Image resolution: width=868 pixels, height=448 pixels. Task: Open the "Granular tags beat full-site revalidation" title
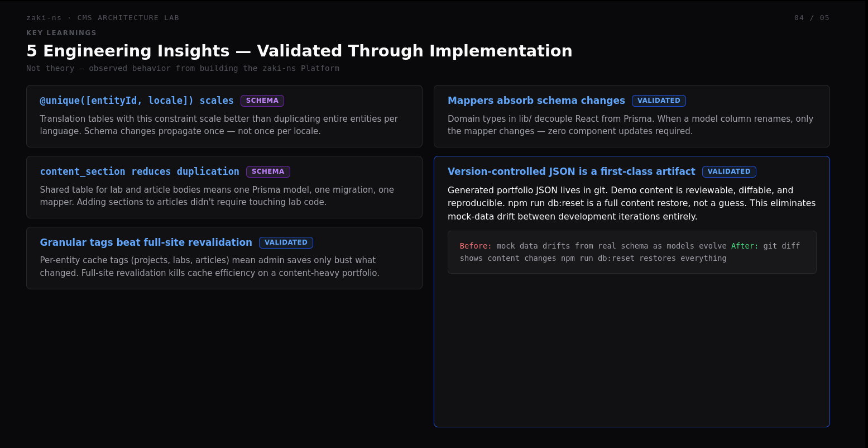(x=146, y=242)
